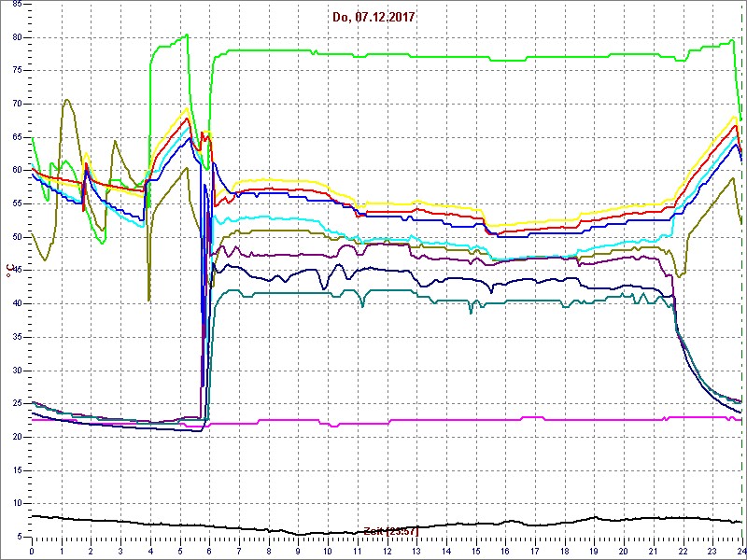Click hour 0 on the time axis
This screenshot has width=747, height=560.
32,551
